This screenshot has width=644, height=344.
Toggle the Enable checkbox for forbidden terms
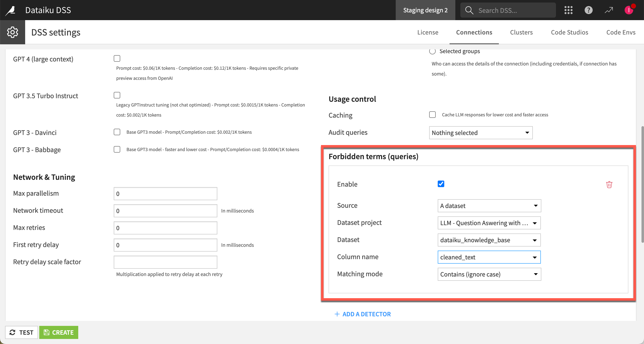[x=441, y=184]
